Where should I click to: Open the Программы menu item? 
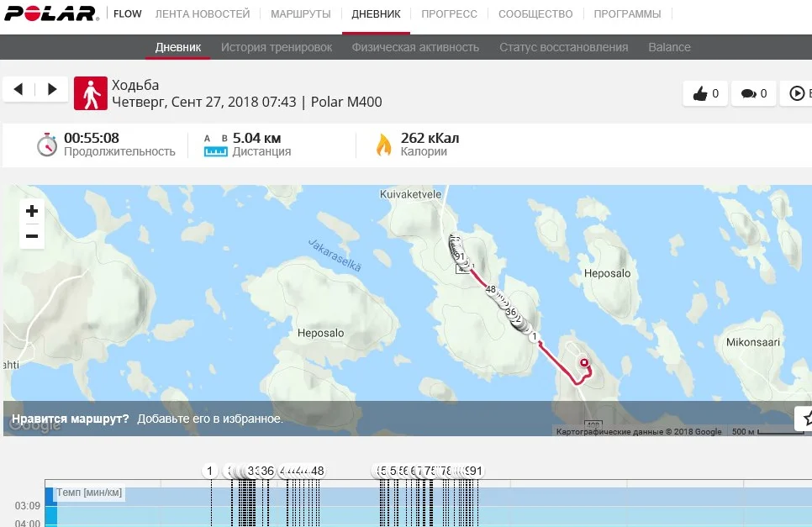point(627,14)
